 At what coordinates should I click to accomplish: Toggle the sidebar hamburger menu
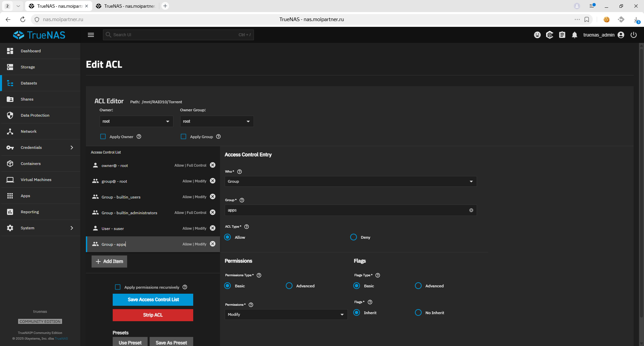coord(91,35)
